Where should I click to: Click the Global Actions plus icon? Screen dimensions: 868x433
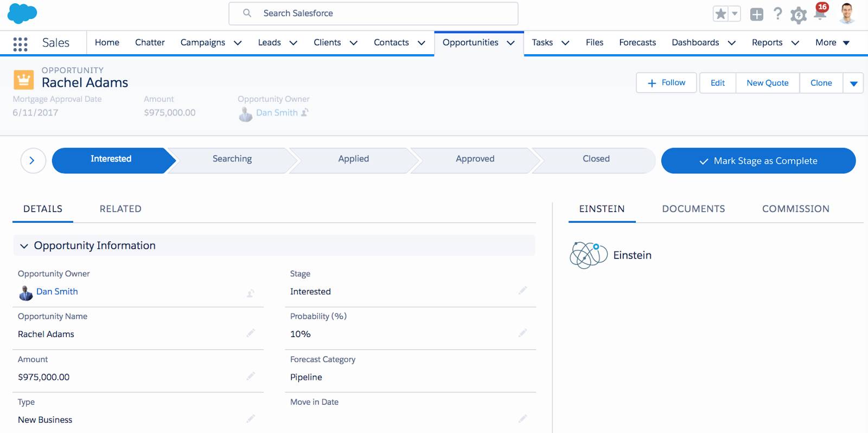coord(756,15)
